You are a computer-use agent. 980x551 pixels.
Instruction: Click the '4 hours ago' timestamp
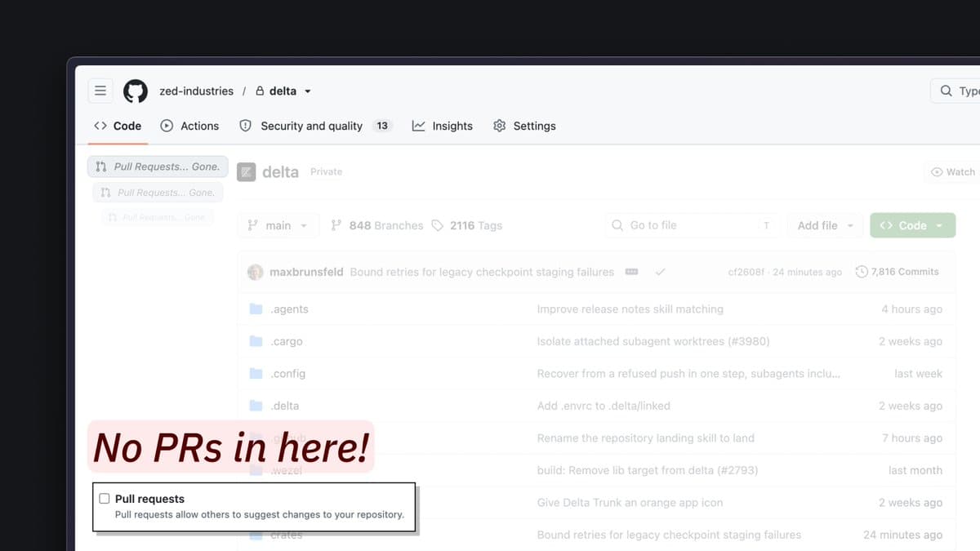click(911, 309)
